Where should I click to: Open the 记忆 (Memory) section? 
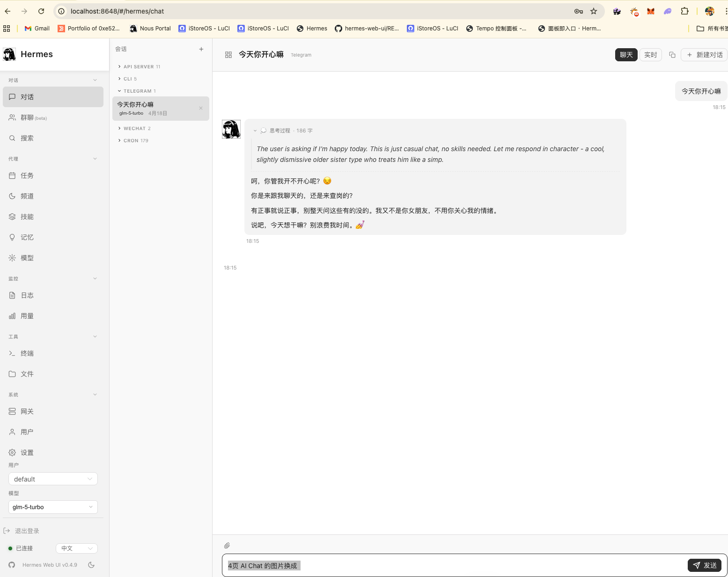[26, 237]
